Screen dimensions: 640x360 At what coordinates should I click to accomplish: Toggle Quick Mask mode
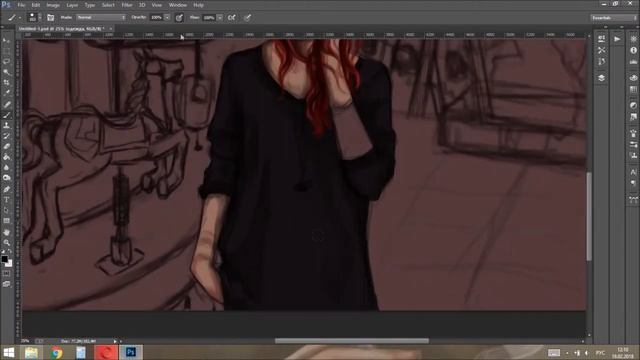pos(7,273)
